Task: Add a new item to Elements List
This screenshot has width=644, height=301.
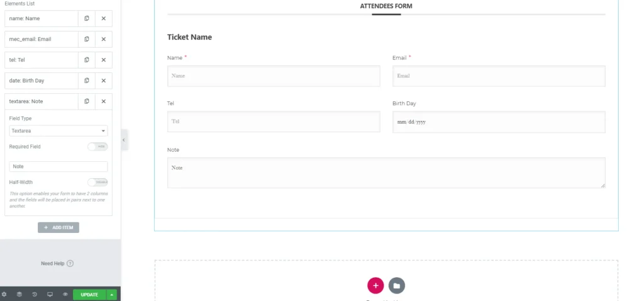Action: pyautogui.click(x=58, y=227)
